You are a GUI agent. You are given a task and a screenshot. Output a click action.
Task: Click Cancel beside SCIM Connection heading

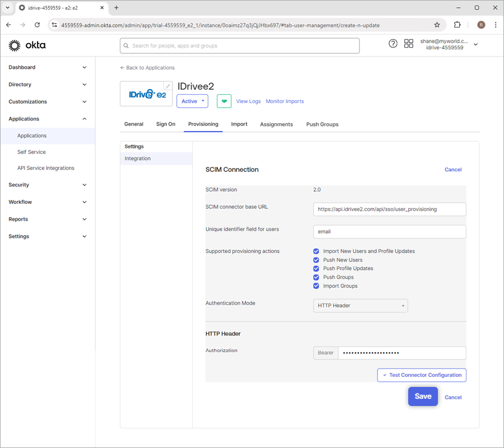point(453,169)
